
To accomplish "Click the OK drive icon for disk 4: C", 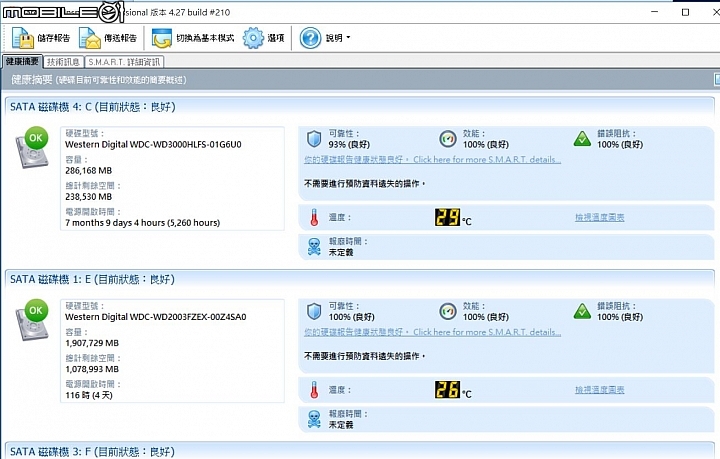I will point(32,147).
